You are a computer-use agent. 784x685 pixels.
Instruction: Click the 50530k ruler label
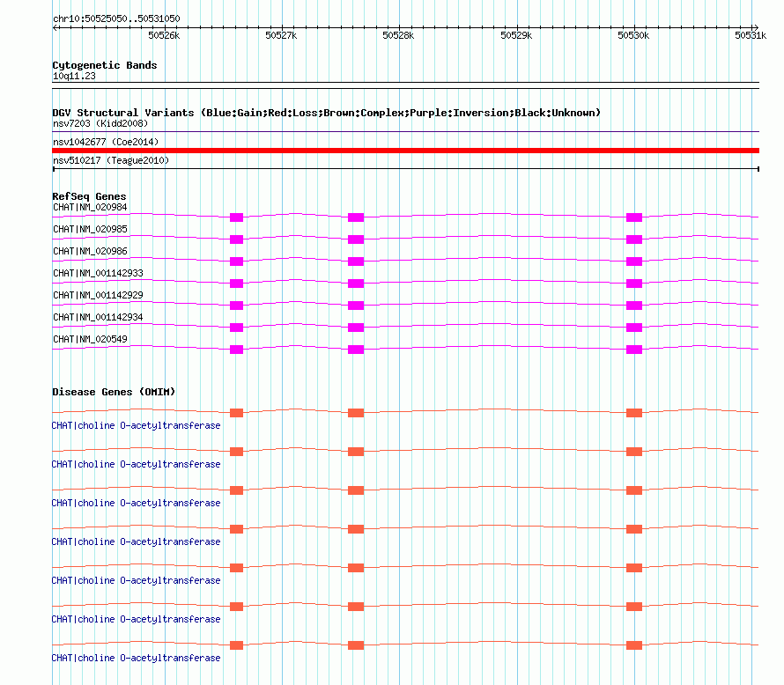pos(633,35)
